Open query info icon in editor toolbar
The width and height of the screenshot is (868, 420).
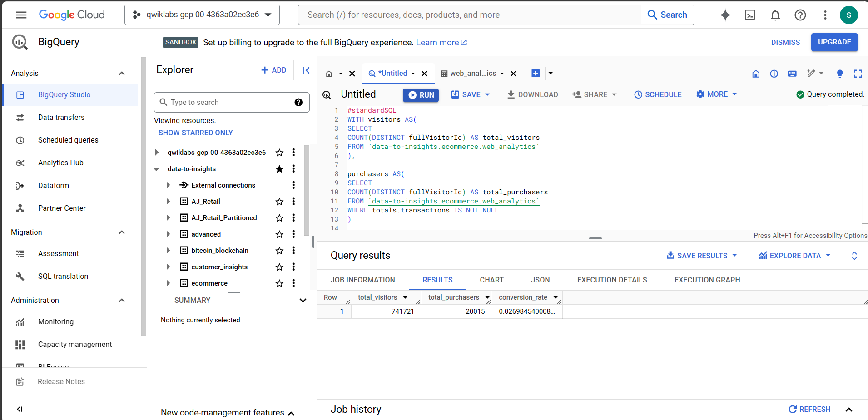point(774,74)
